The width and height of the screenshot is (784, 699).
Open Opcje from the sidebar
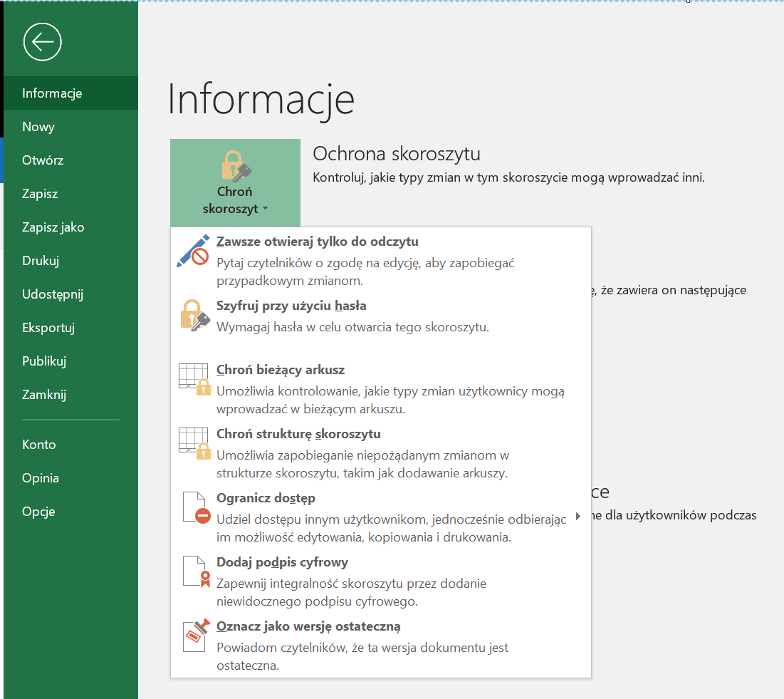[x=38, y=512]
